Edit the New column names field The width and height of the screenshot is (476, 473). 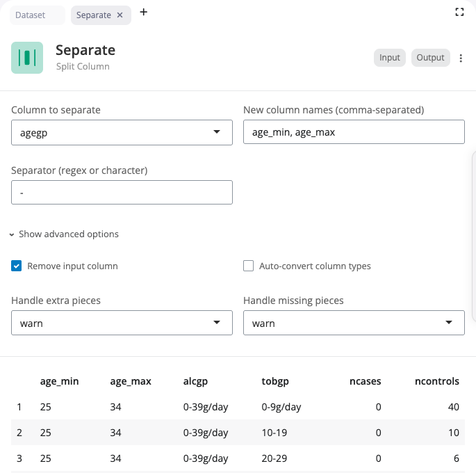pos(354,132)
